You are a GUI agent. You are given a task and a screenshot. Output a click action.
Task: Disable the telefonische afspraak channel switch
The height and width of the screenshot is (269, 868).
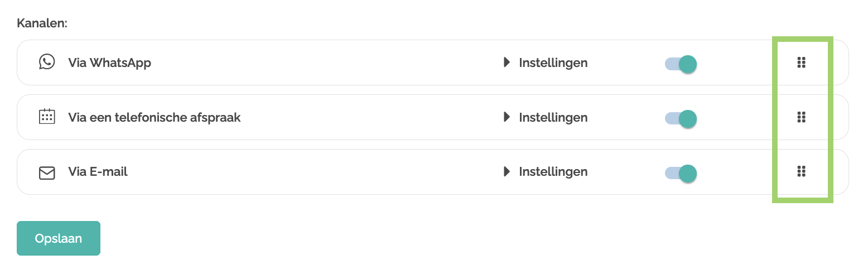681,118
